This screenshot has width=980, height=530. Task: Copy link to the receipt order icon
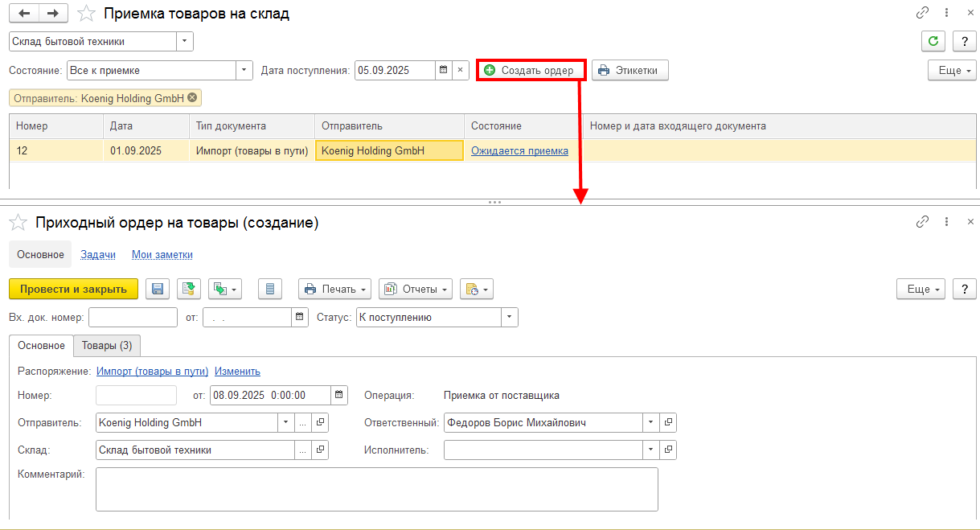(x=923, y=222)
